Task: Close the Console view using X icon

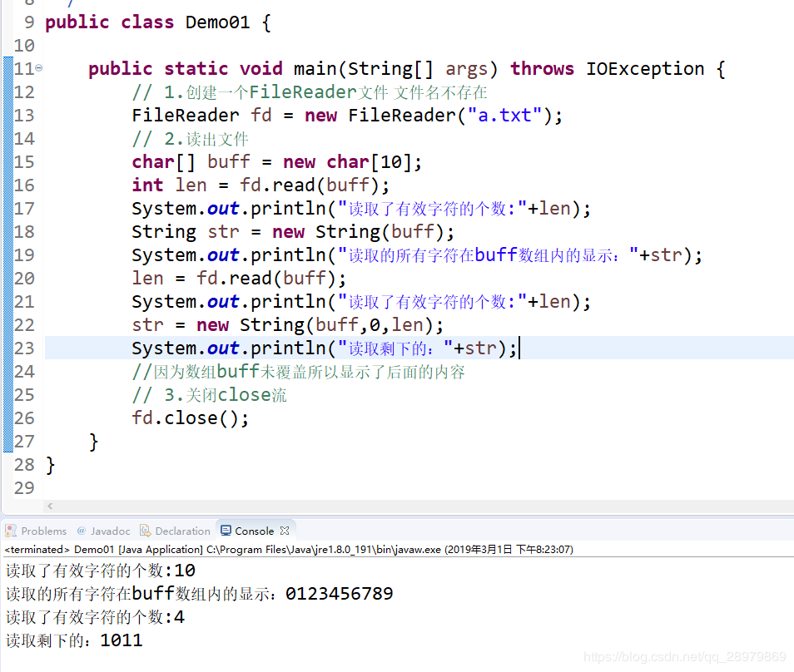Action: 285,531
